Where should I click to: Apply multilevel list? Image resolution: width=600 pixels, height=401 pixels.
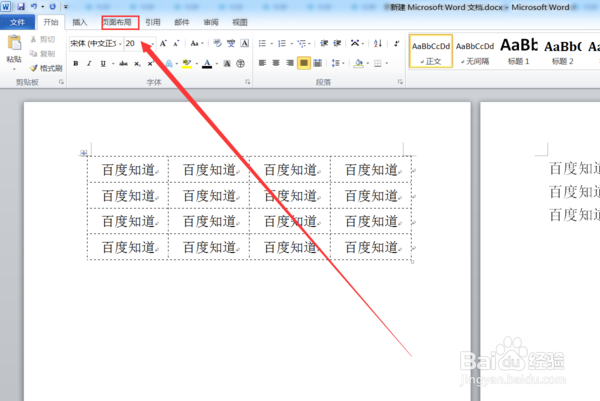[x=302, y=43]
